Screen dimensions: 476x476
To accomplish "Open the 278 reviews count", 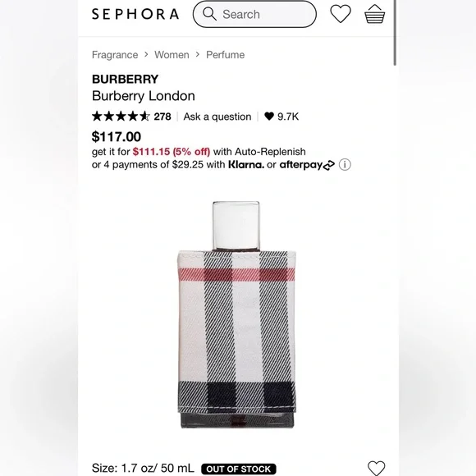I will [162, 117].
